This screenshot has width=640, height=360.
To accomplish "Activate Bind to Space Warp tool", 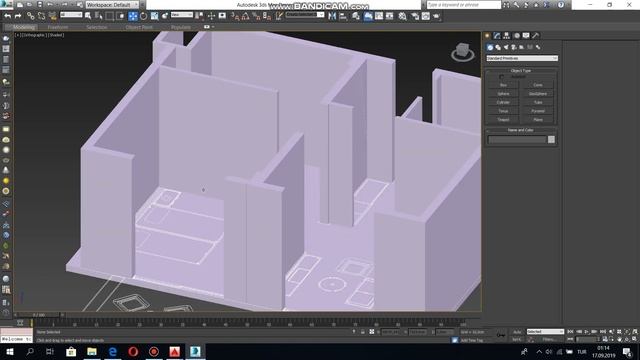I will coord(52,16).
